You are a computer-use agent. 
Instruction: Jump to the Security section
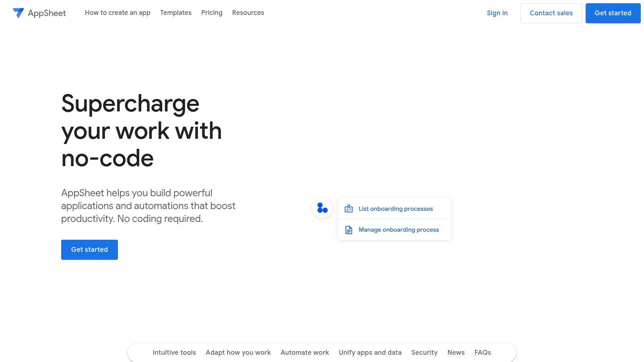(x=424, y=353)
